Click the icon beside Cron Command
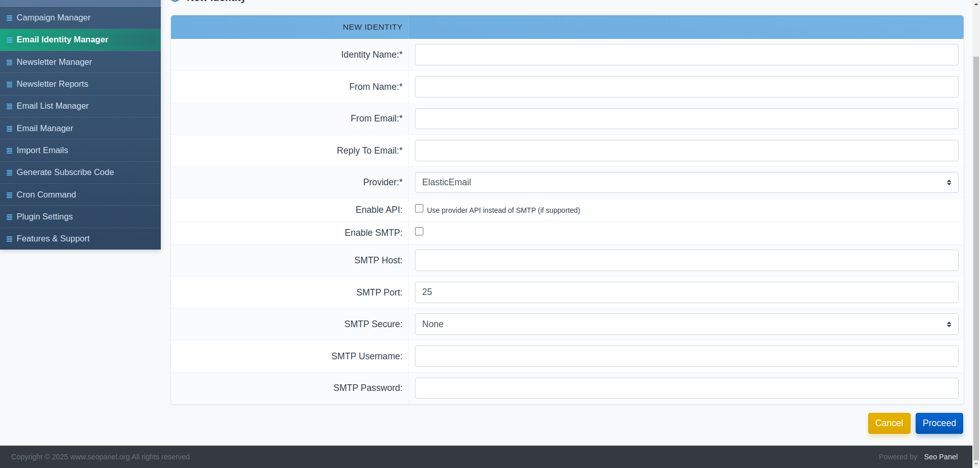Screen dimensions: 980x468 click(9, 194)
